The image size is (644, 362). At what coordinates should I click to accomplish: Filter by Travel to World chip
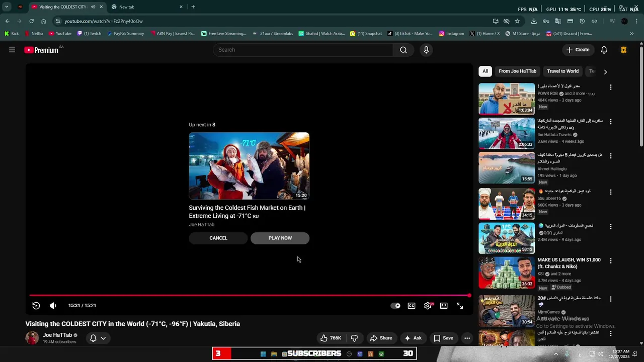pyautogui.click(x=562, y=71)
